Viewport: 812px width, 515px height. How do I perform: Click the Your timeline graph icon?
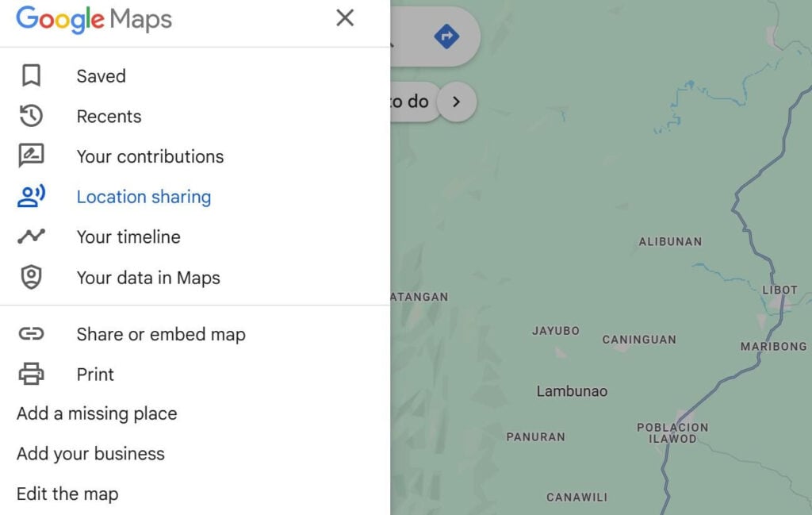pos(31,236)
